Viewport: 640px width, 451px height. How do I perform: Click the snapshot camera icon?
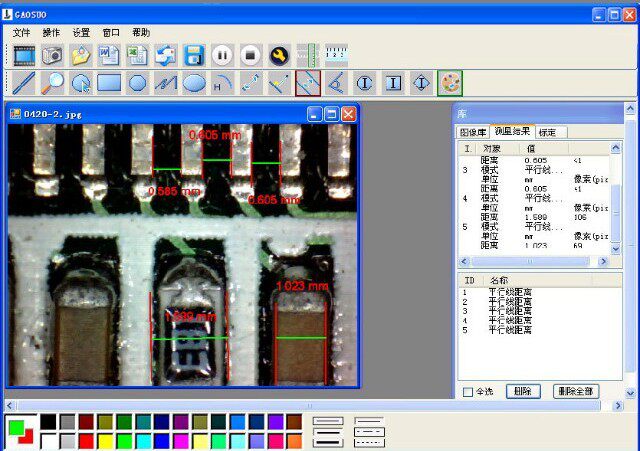click(52, 55)
